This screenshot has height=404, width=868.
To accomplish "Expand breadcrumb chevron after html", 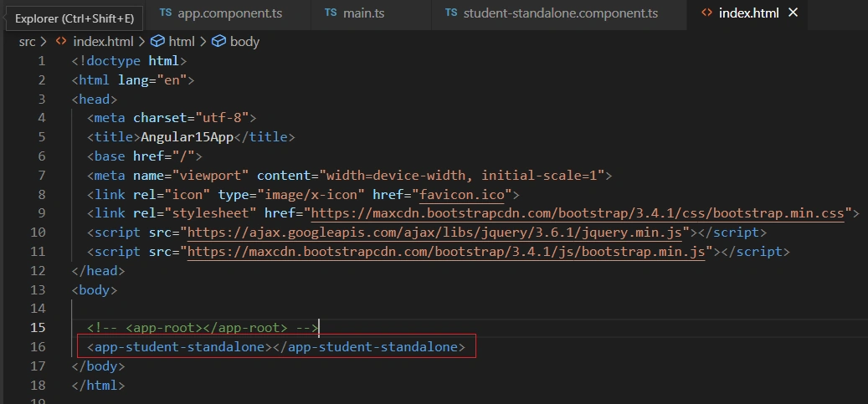I will click(203, 42).
